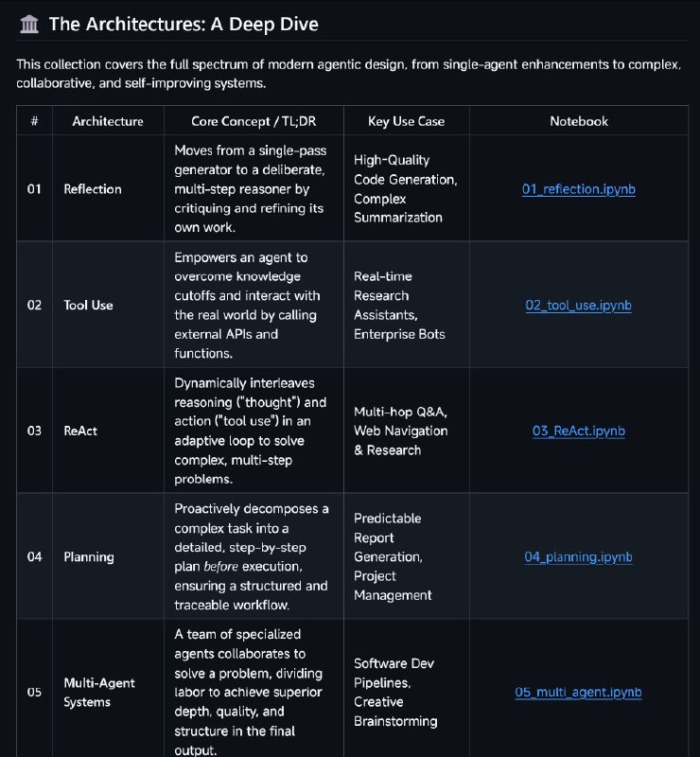Select the Notebook column header
Viewport: 700px width, 757px height.
coord(579,121)
